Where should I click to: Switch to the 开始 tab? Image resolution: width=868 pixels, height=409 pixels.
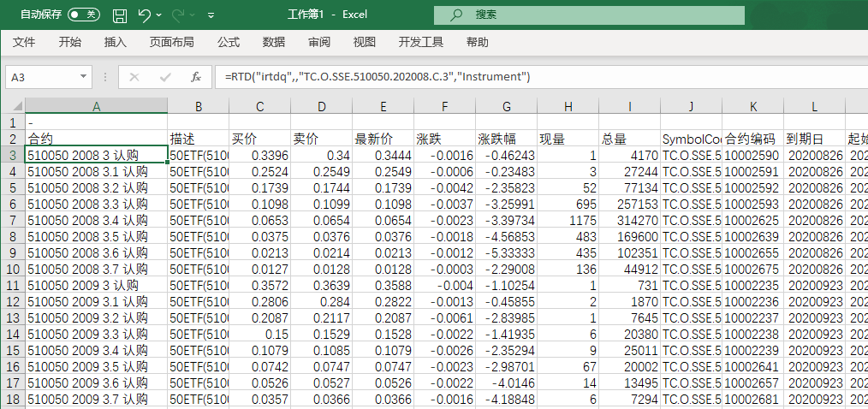pos(69,42)
